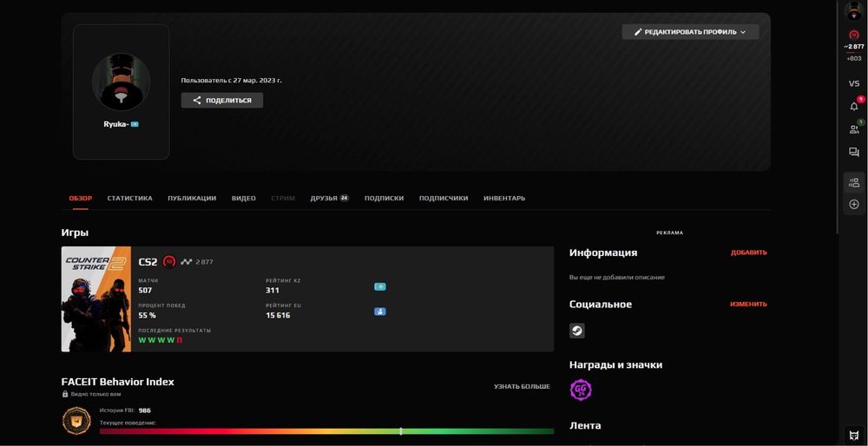The height and width of the screenshot is (446, 868).
Task: Open the Counter-Strike 2 game cover
Action: [x=95, y=298]
